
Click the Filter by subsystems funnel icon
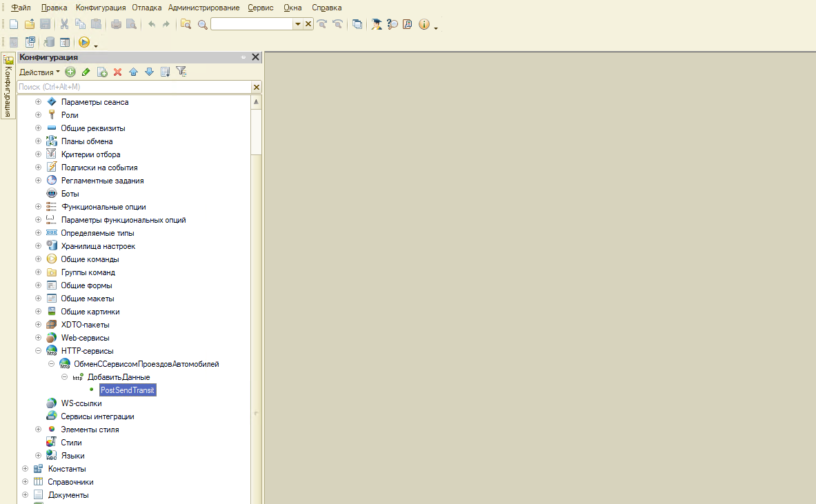[x=181, y=71]
